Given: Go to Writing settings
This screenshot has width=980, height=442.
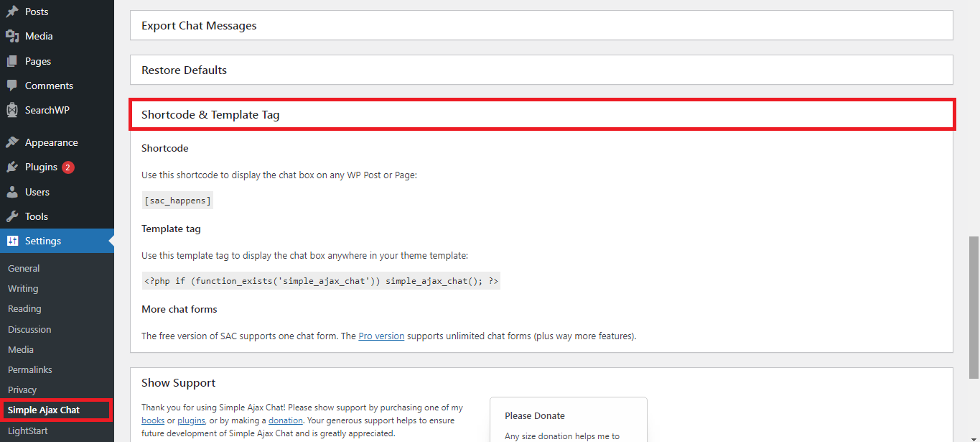Looking at the screenshot, I should click(23, 288).
